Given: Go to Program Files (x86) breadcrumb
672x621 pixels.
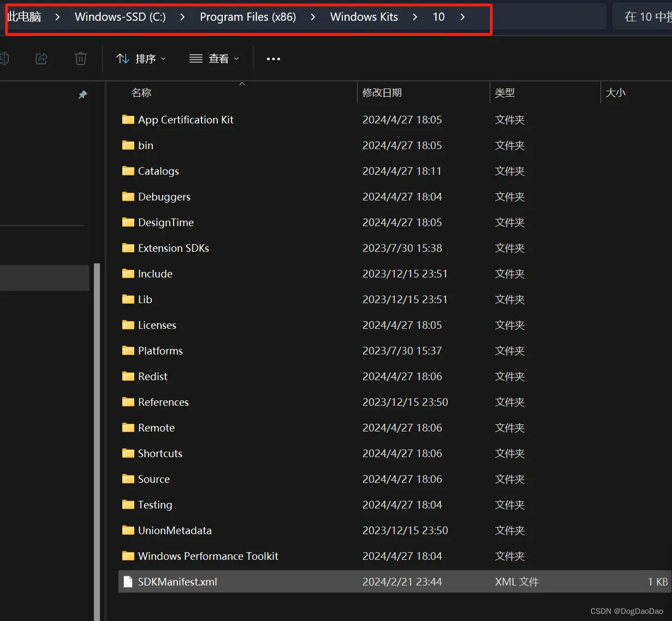Looking at the screenshot, I should [x=248, y=17].
